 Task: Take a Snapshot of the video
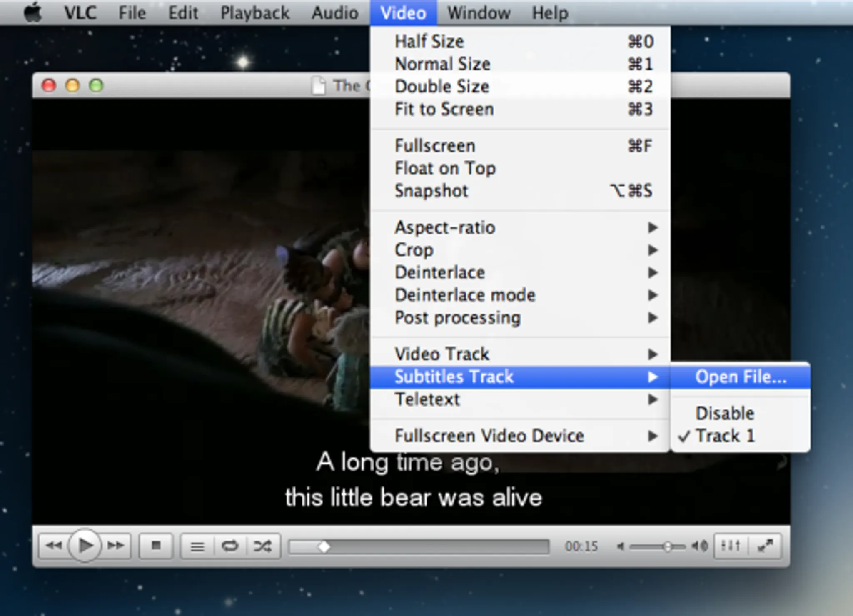click(431, 191)
